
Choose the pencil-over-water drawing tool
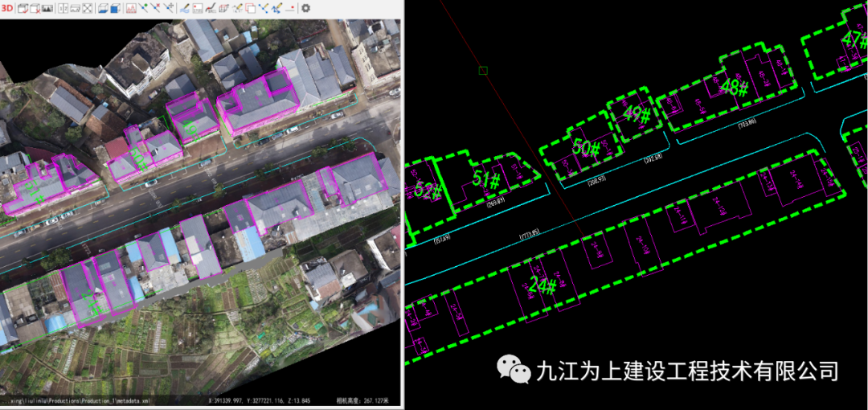click(x=185, y=8)
